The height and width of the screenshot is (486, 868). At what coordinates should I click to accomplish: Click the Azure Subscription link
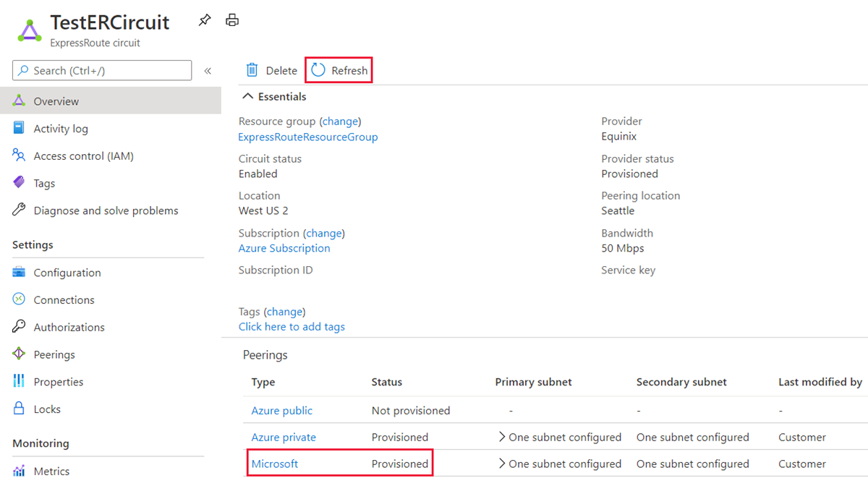point(284,248)
